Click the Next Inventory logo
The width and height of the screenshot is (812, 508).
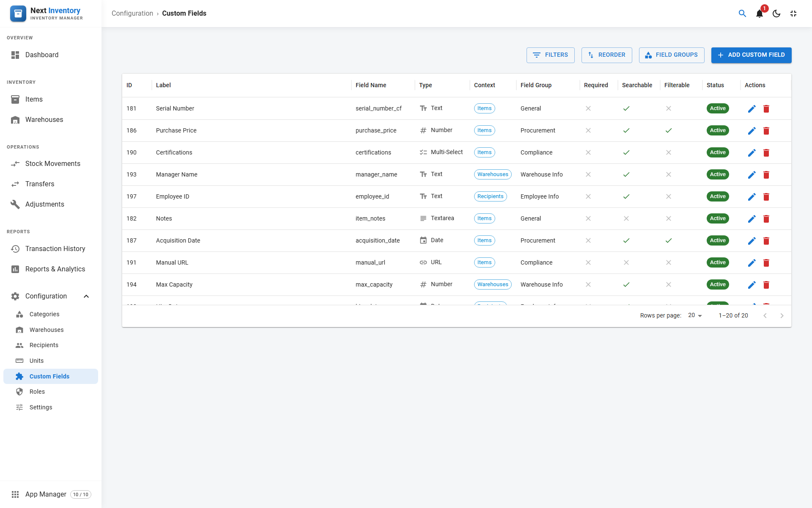coord(18,14)
